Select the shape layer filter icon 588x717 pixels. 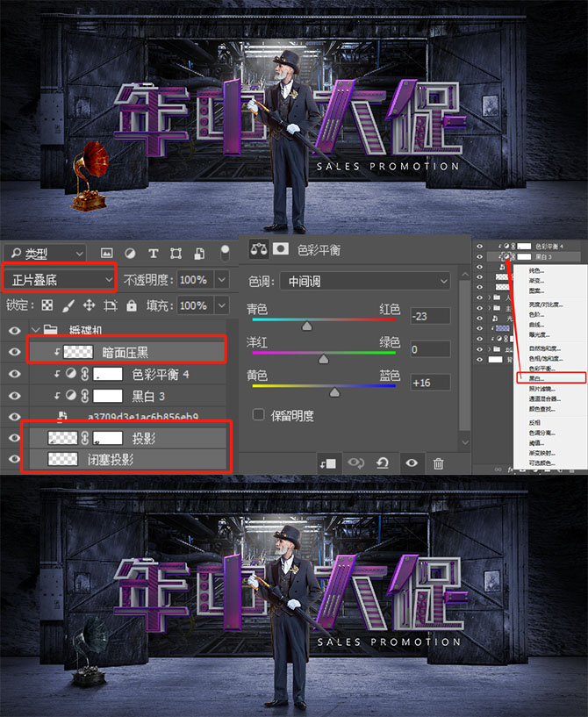click(x=176, y=253)
